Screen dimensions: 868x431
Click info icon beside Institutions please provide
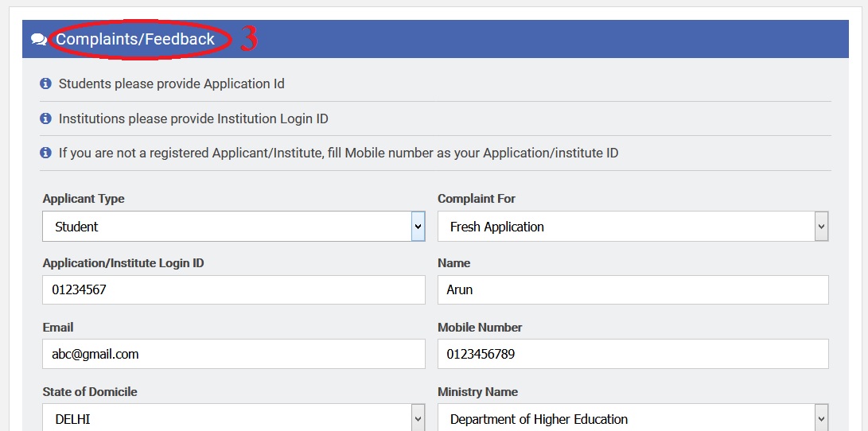coord(46,118)
